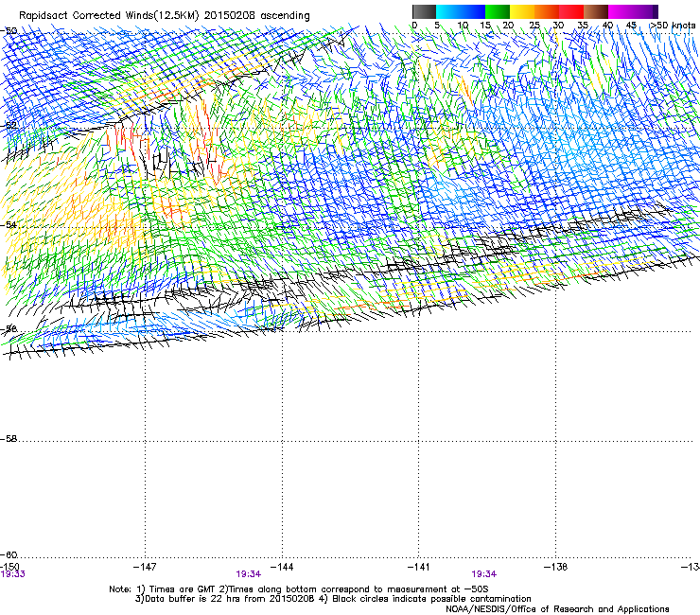
Task: Click the cyan-blue 5-15 knots legend band
Action: (x=461, y=11)
